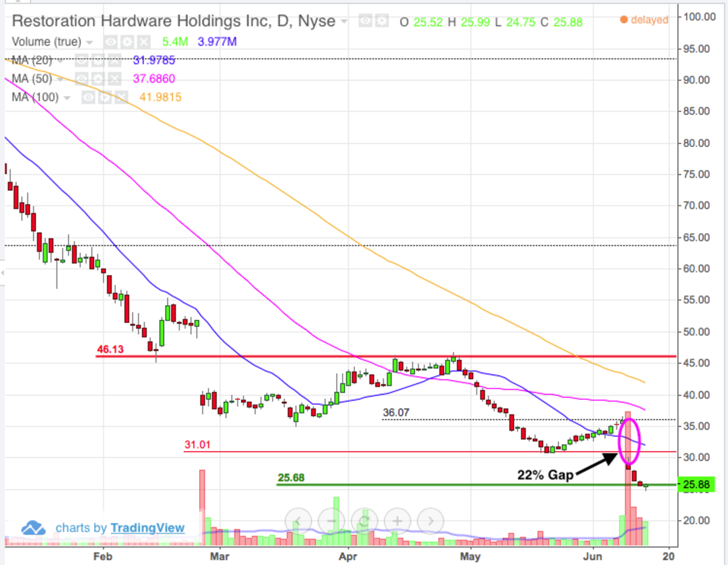
Task: Click the 25.99 high price value
Action: pos(476,21)
